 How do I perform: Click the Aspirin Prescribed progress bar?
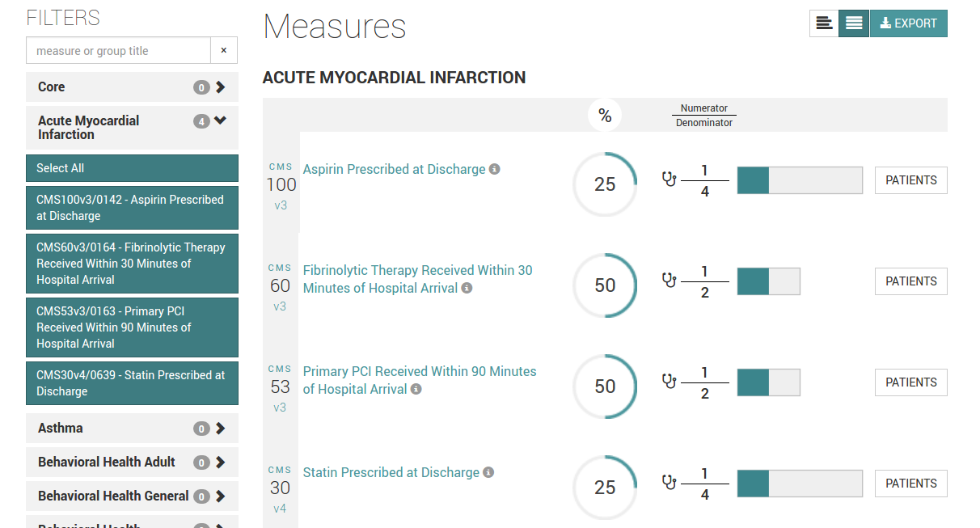pyautogui.click(x=800, y=180)
